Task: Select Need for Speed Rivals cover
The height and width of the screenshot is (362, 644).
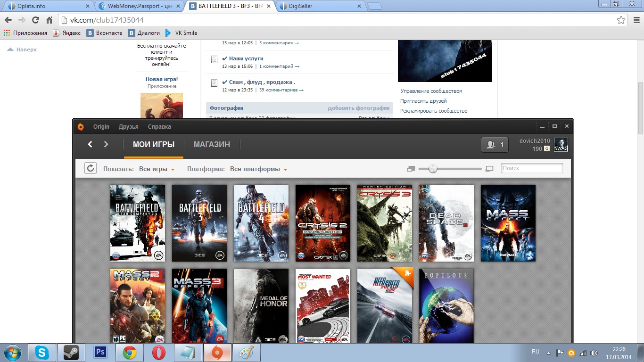Action: pos(385,306)
